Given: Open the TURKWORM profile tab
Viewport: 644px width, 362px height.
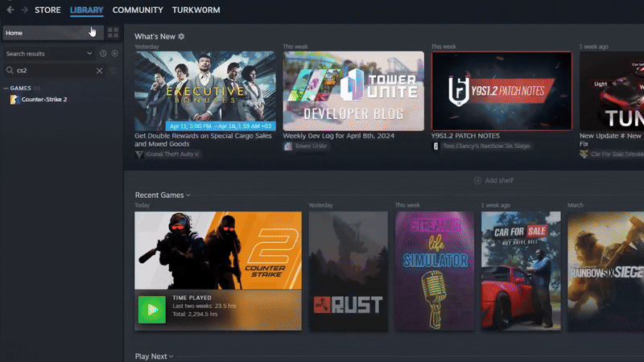Looking at the screenshot, I should click(x=196, y=10).
